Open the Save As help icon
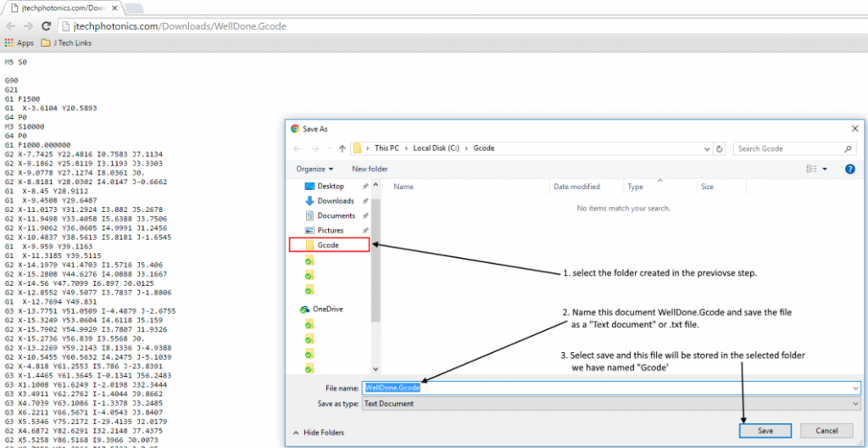The image size is (868, 448). click(849, 169)
